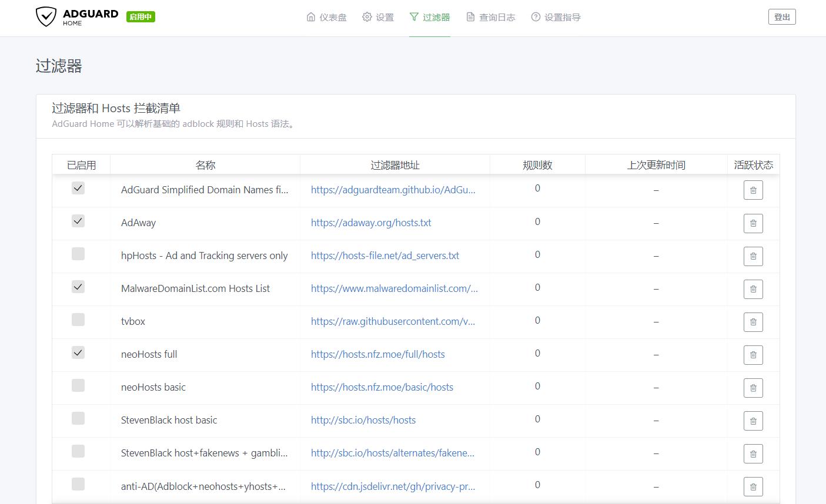Delete the AdAway filter list
The width and height of the screenshot is (826, 504).
(x=753, y=223)
